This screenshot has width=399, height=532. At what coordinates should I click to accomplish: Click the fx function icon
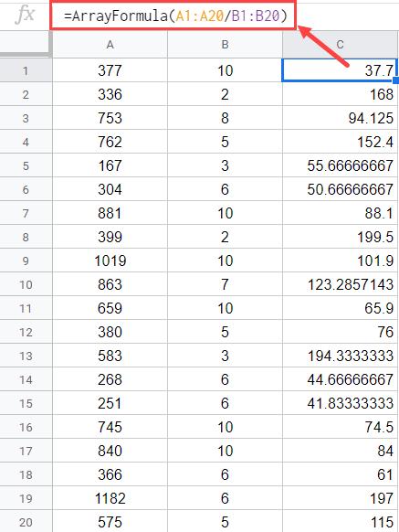click(26, 15)
